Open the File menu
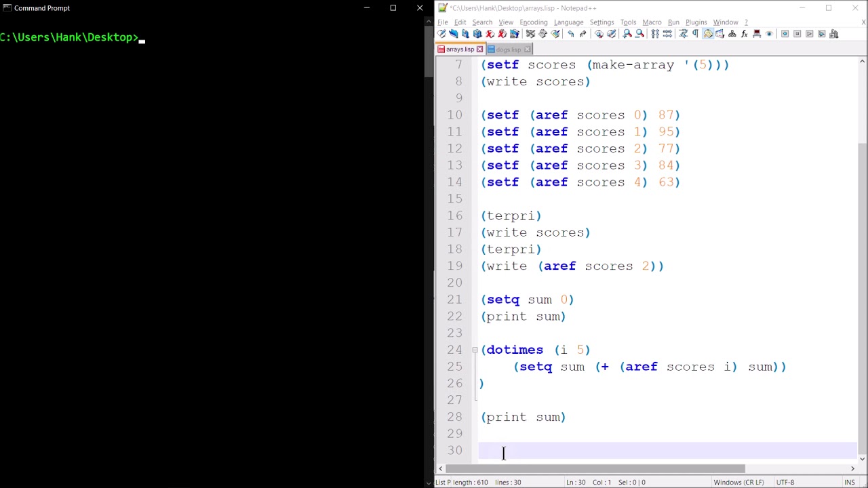Screen dimensions: 868x488 coord(442,22)
